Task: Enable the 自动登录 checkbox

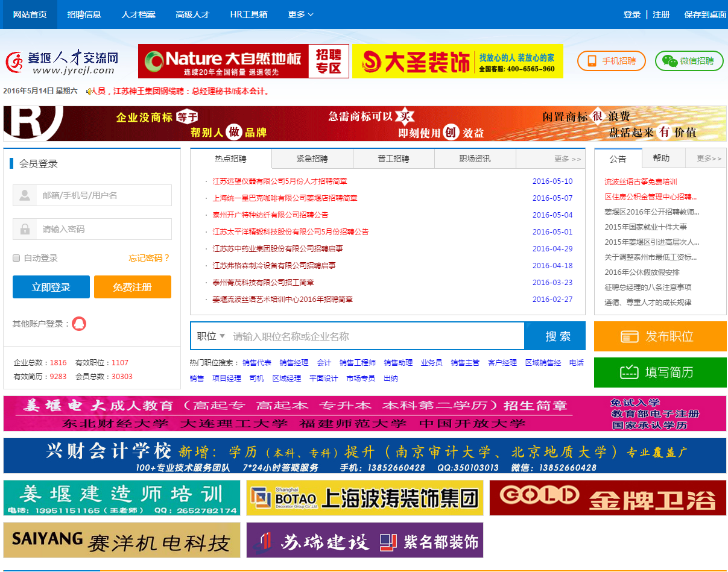Action: pyautogui.click(x=16, y=258)
